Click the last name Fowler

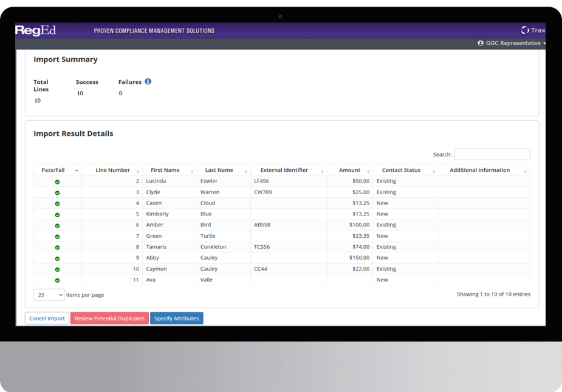click(208, 181)
